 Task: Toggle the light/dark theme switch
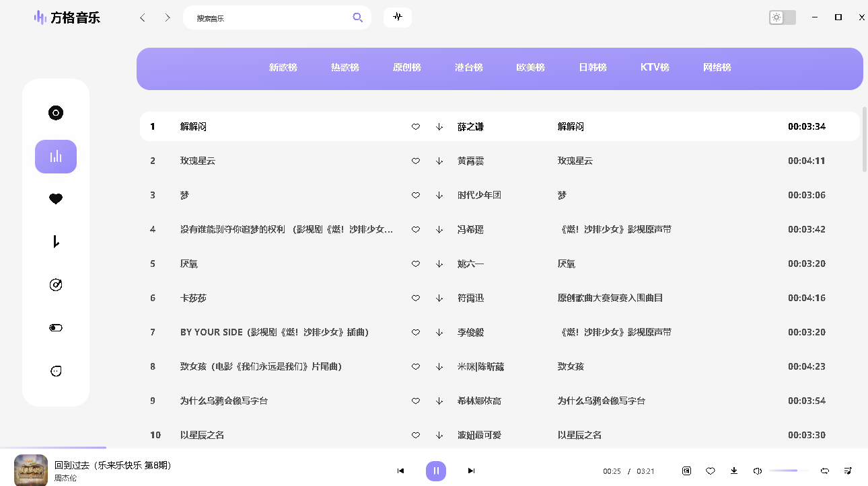pos(783,17)
